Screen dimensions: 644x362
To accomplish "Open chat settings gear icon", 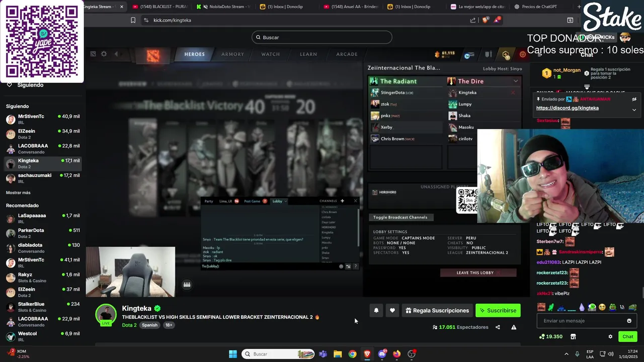I will [610, 337].
